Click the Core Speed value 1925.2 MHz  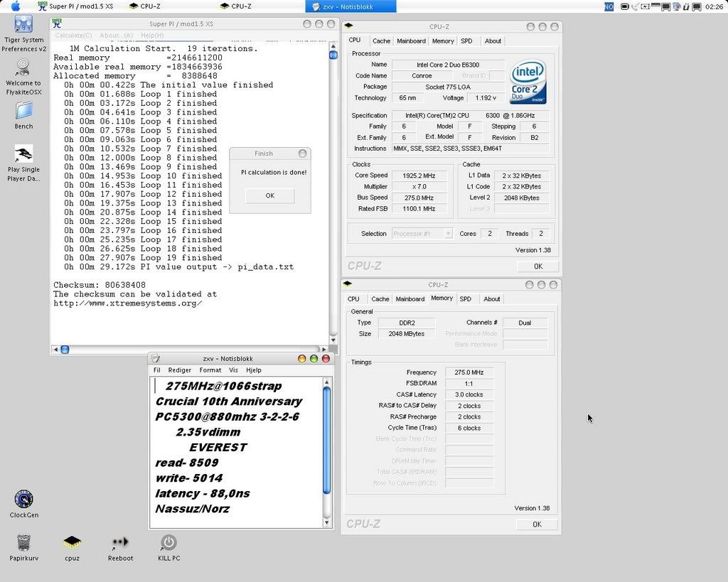click(x=419, y=176)
